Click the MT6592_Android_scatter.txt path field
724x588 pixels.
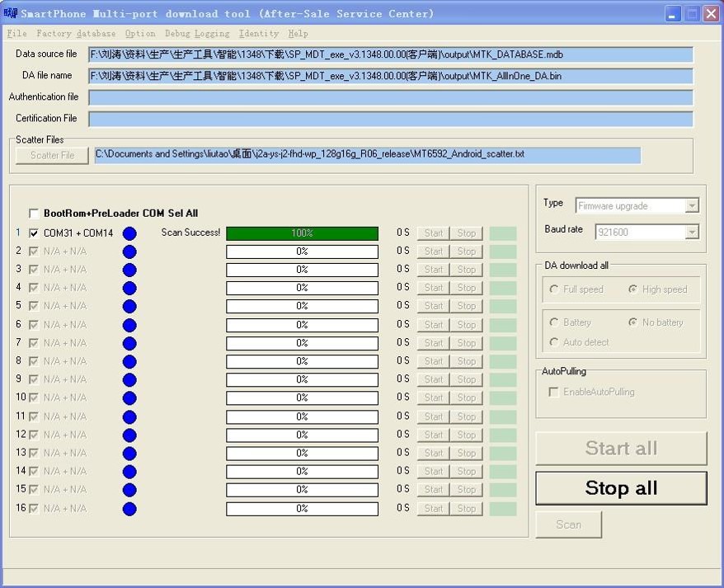368,155
